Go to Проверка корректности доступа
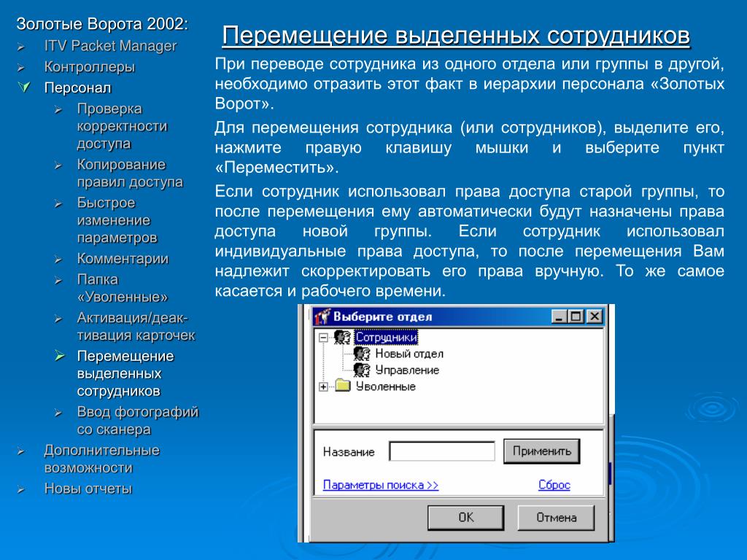Screen dimensions: 747x560 (122, 125)
